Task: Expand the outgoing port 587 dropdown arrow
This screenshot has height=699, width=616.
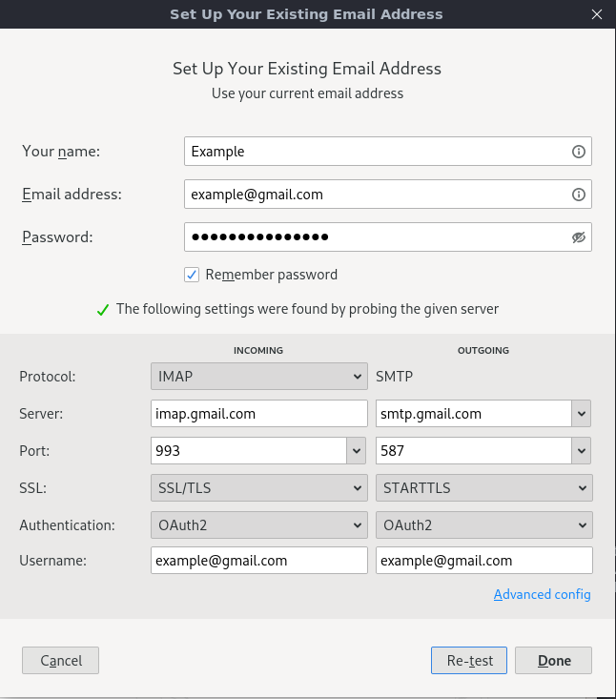Action: [582, 451]
